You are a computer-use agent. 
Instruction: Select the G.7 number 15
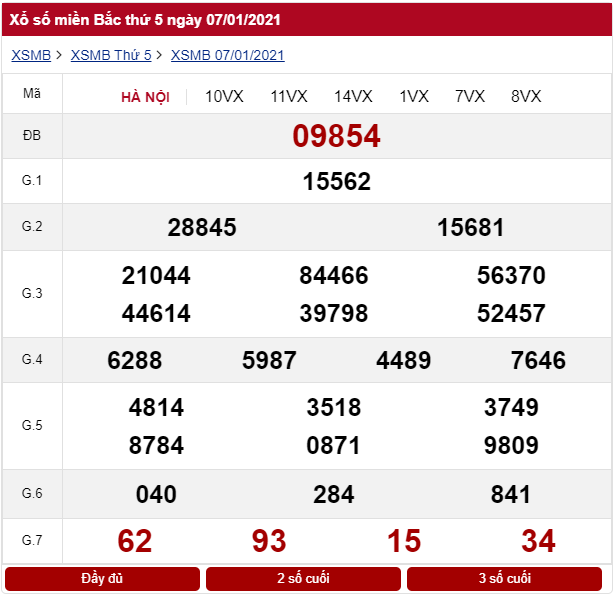pos(404,541)
